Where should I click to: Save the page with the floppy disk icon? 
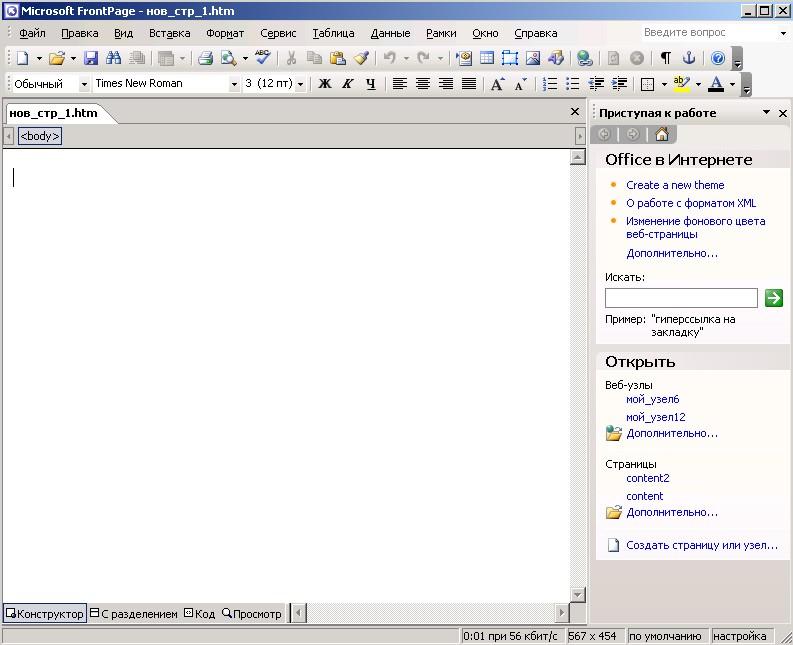[x=91, y=58]
